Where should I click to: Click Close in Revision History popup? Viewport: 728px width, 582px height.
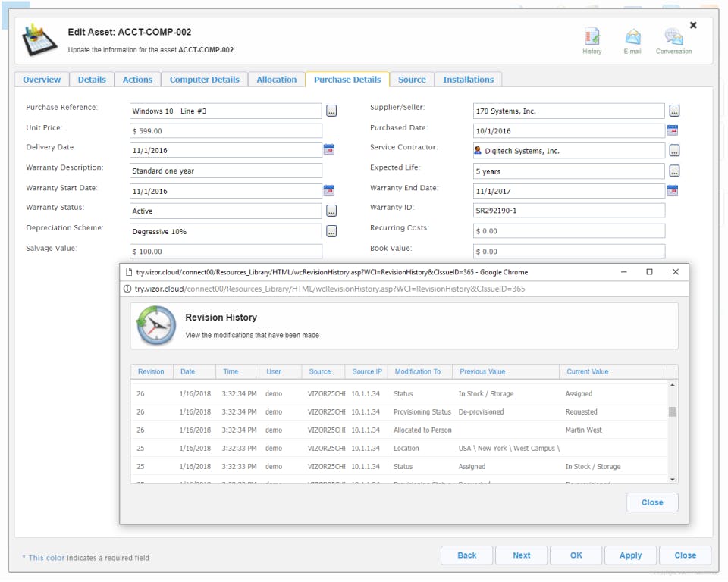click(x=652, y=502)
